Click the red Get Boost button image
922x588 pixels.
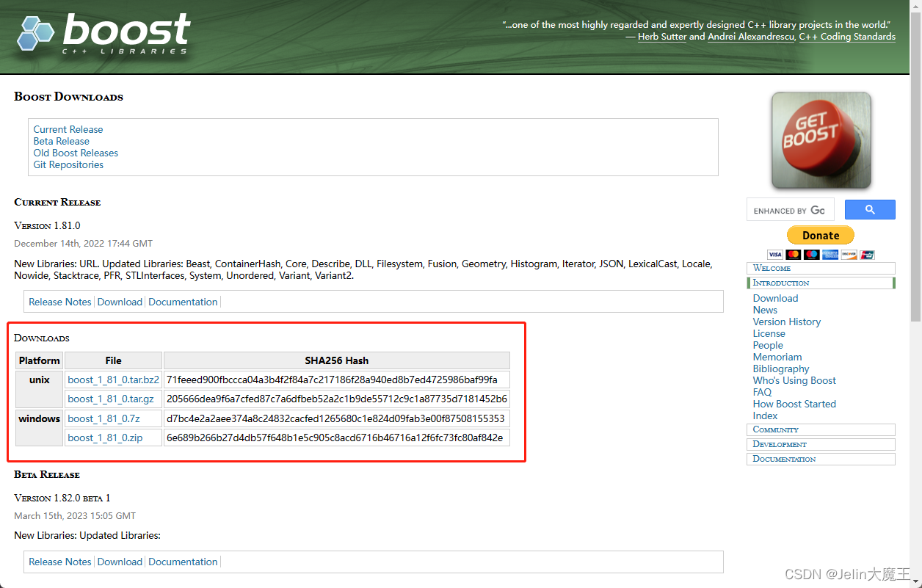click(x=821, y=140)
